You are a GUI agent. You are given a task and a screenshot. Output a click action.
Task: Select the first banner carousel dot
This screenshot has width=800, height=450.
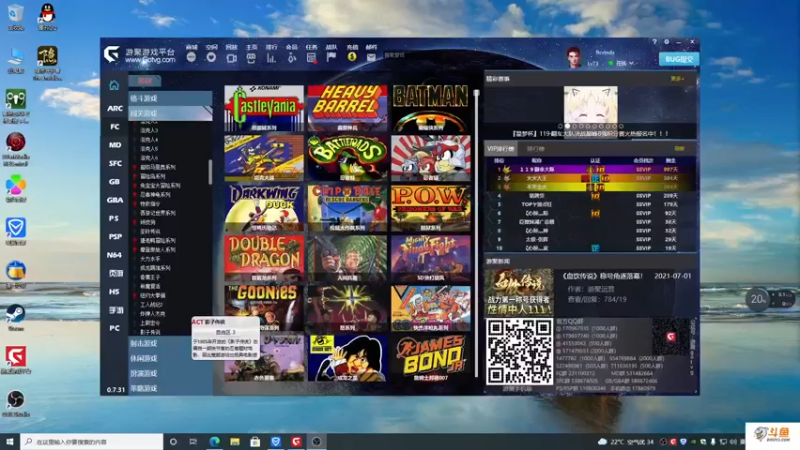pos(560,126)
